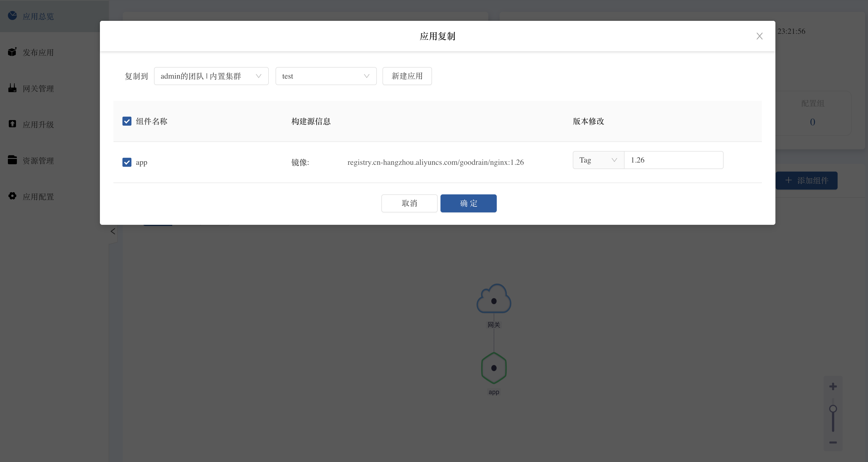Click the 资源管理 folder icon

12,160
